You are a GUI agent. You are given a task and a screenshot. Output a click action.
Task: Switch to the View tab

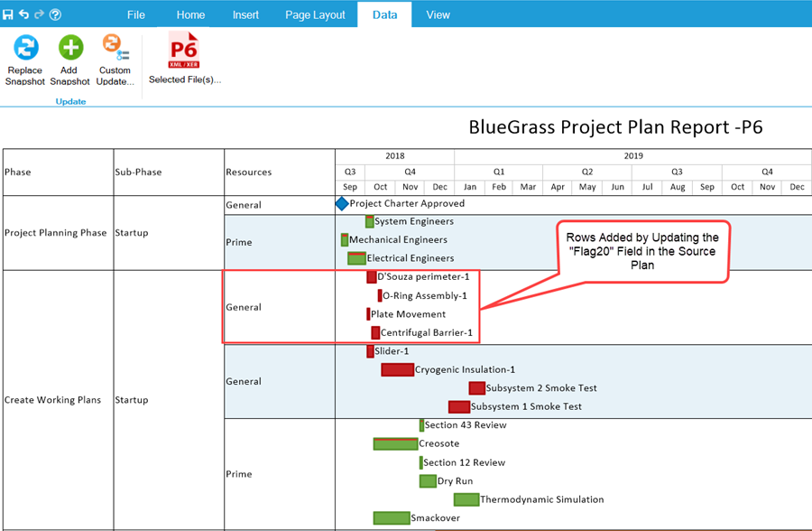pos(438,14)
